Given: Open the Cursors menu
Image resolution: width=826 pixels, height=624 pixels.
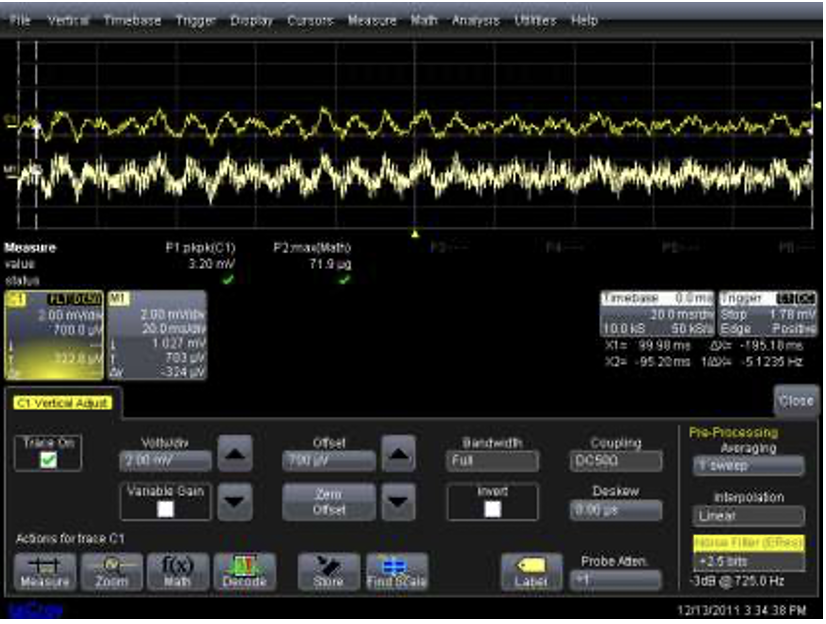Looking at the screenshot, I should click(311, 20).
